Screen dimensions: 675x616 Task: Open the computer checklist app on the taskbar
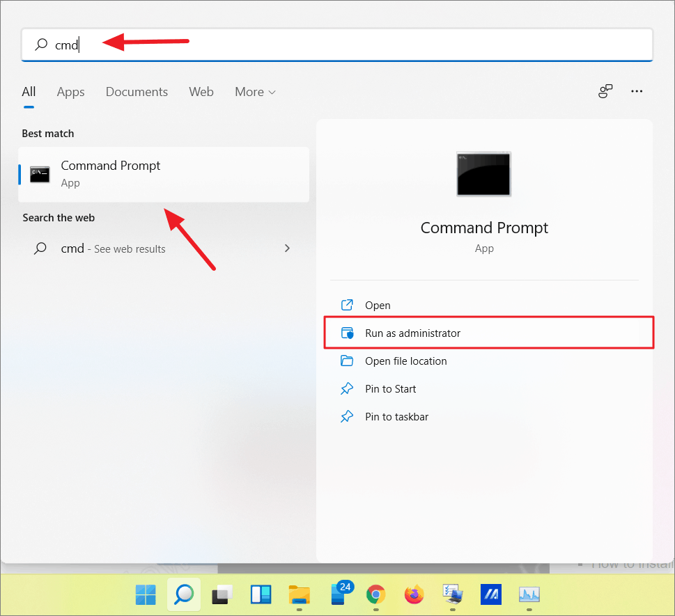(x=453, y=595)
